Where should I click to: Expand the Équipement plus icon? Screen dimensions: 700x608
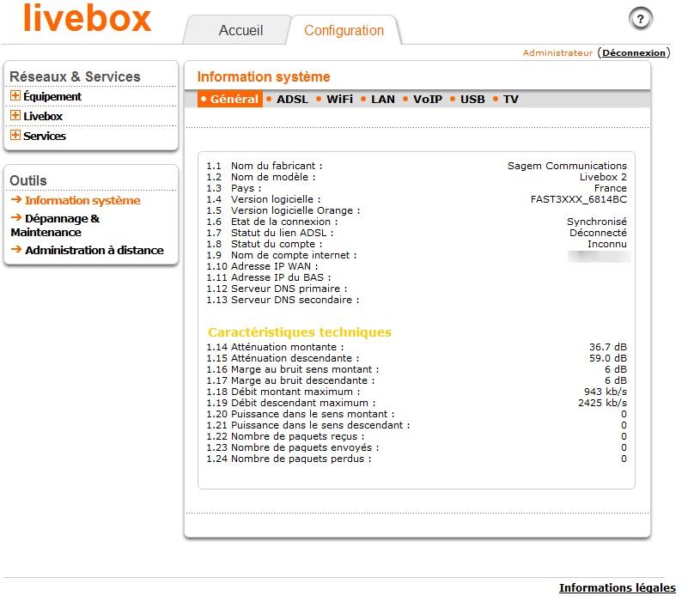(15, 95)
